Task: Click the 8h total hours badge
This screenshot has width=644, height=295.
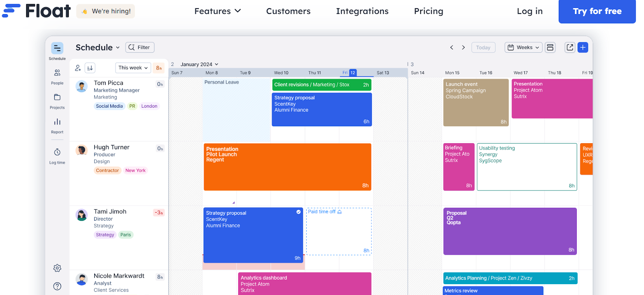Action: coord(159,68)
